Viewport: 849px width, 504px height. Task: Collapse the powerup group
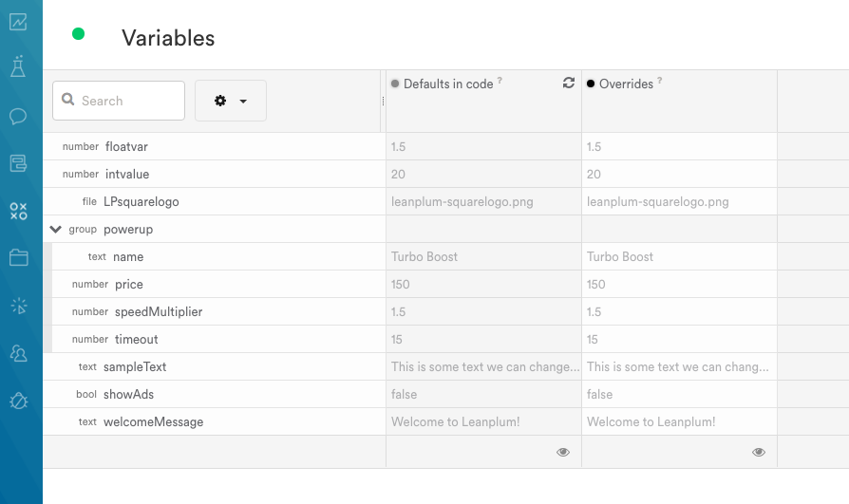(55, 229)
